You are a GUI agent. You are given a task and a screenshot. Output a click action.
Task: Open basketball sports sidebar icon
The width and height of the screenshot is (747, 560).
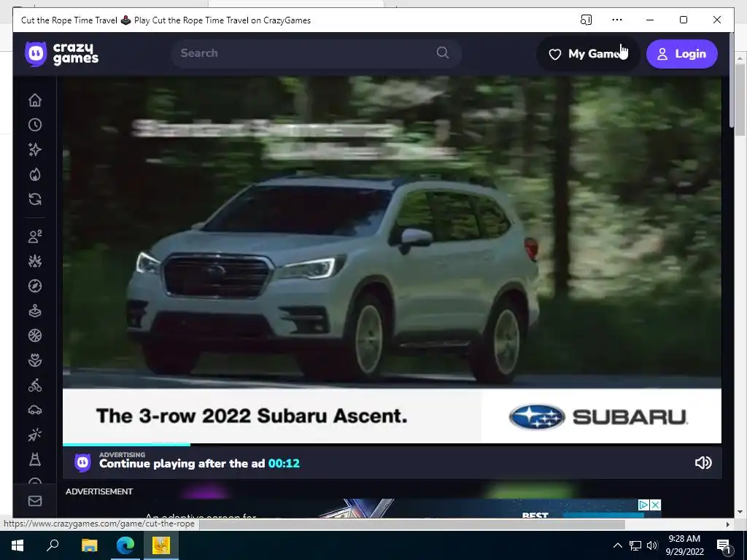[x=35, y=335]
